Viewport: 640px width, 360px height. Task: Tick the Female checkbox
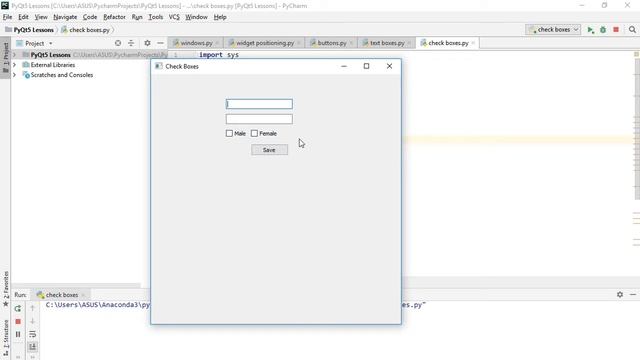254,133
